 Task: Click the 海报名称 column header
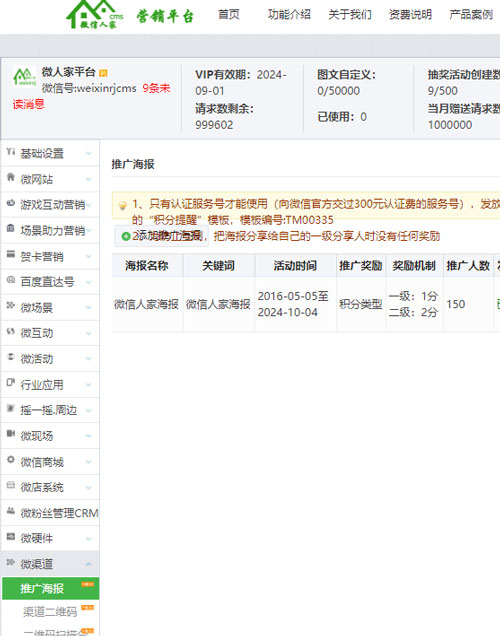(147, 266)
